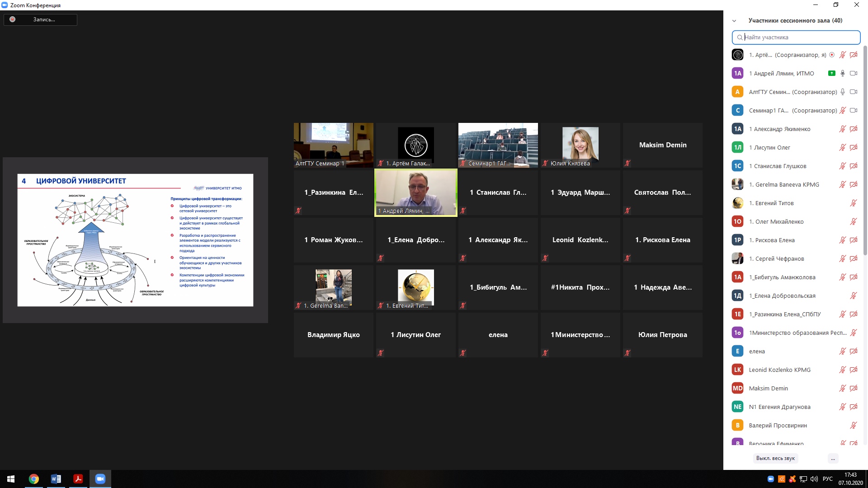This screenshot has width=868, height=488.
Task: Toggle the microphone icon for 1 Андрей Лямин, ИТМО
Action: click(x=843, y=73)
